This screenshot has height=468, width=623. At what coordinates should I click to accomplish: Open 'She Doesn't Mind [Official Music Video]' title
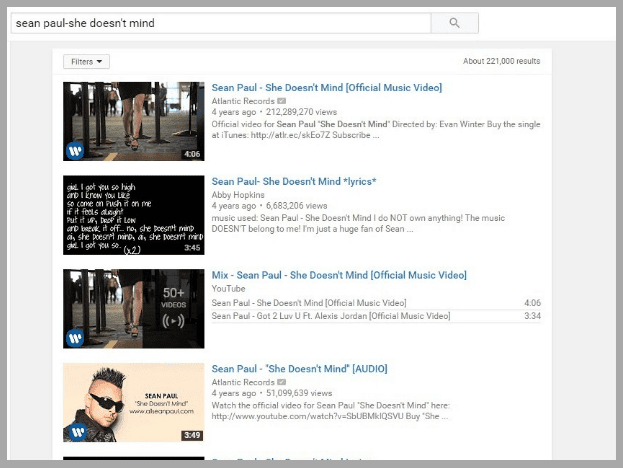326,88
